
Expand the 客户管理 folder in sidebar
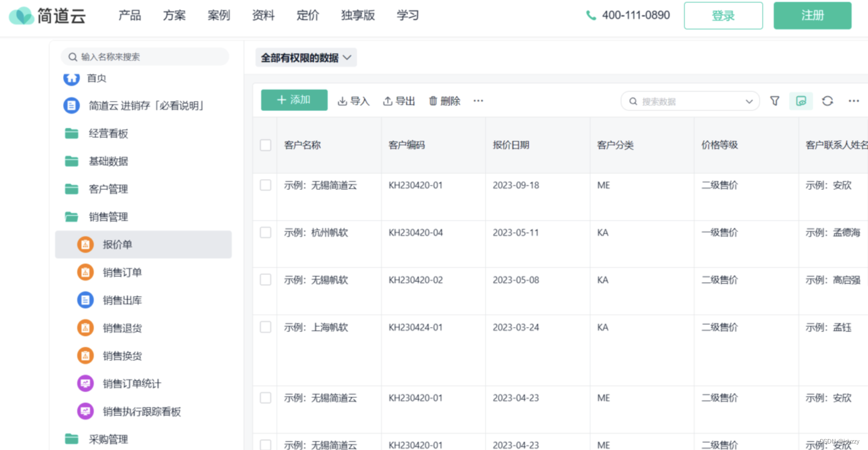tap(108, 189)
